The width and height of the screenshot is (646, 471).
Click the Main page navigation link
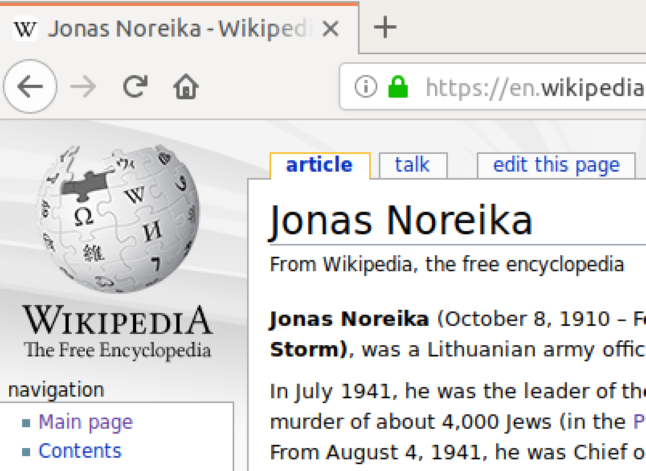[x=85, y=422]
